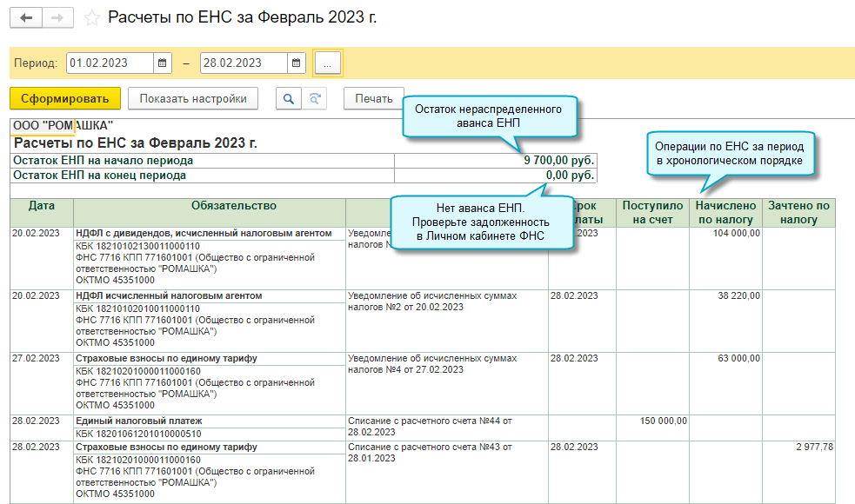Click the find next icon
Image resolution: width=855 pixels, height=504 pixels.
[315, 98]
